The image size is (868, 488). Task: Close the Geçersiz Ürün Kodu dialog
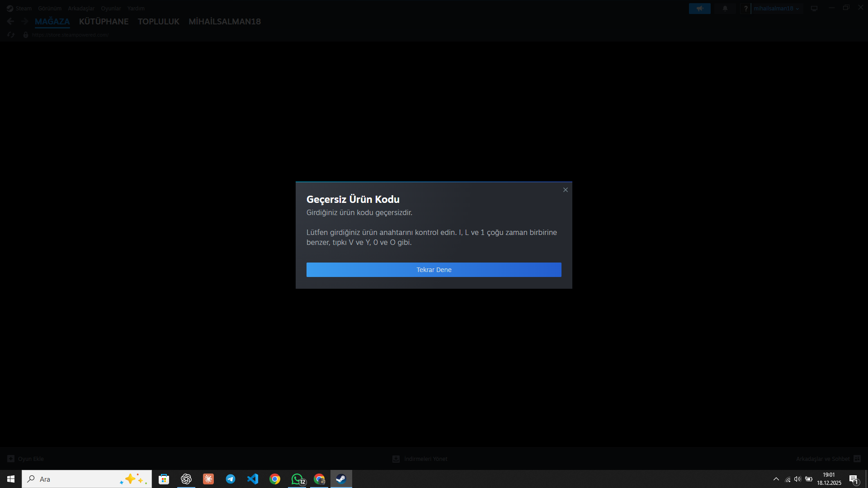tap(565, 190)
